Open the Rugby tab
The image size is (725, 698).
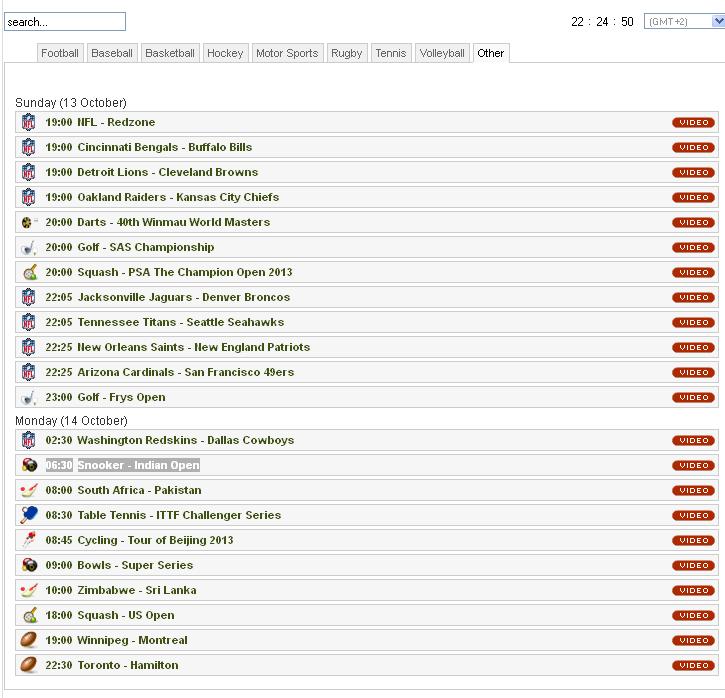coord(347,53)
